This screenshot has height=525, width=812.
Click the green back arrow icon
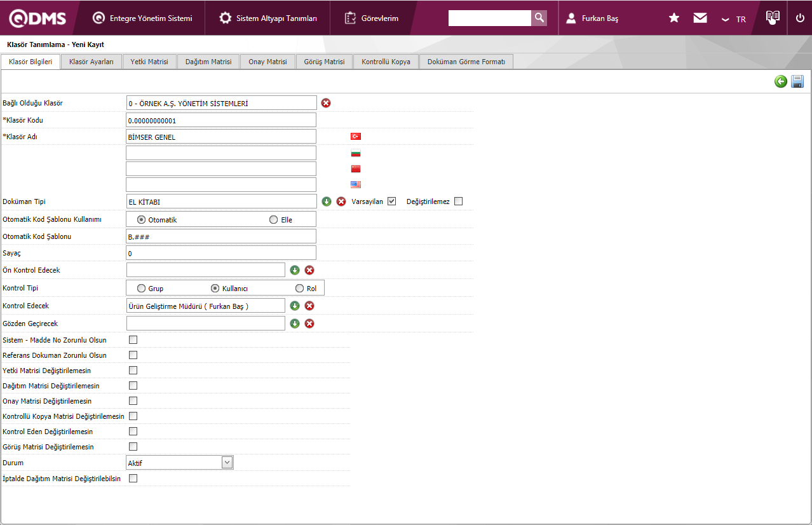click(x=781, y=81)
